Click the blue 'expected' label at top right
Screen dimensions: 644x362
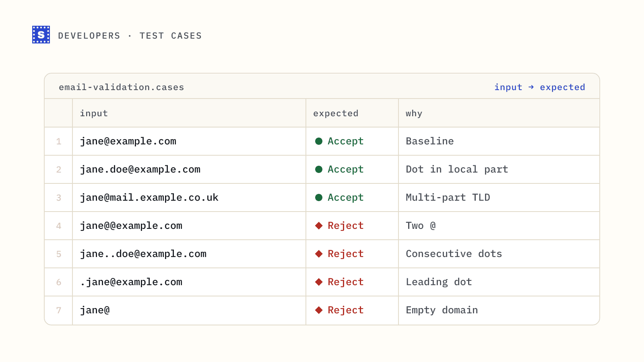click(562, 87)
